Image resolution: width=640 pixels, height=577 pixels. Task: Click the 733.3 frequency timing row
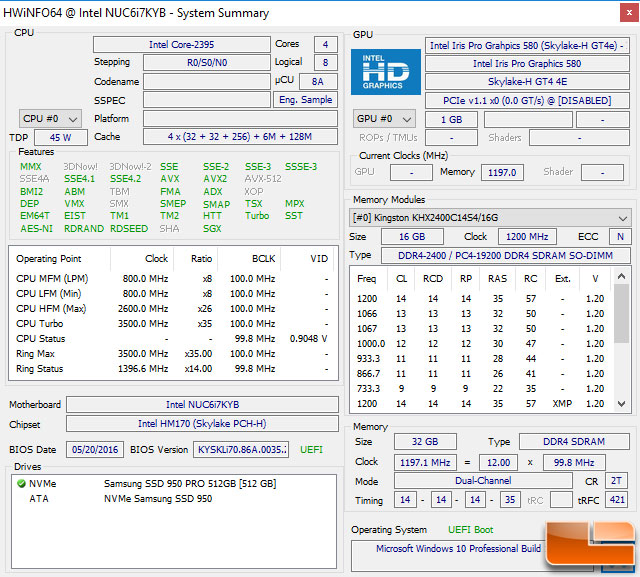coord(480,389)
